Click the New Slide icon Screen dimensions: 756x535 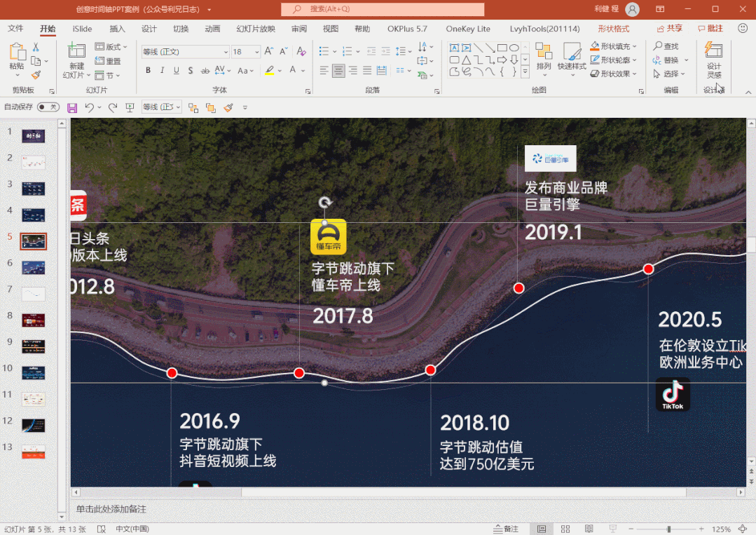point(76,51)
